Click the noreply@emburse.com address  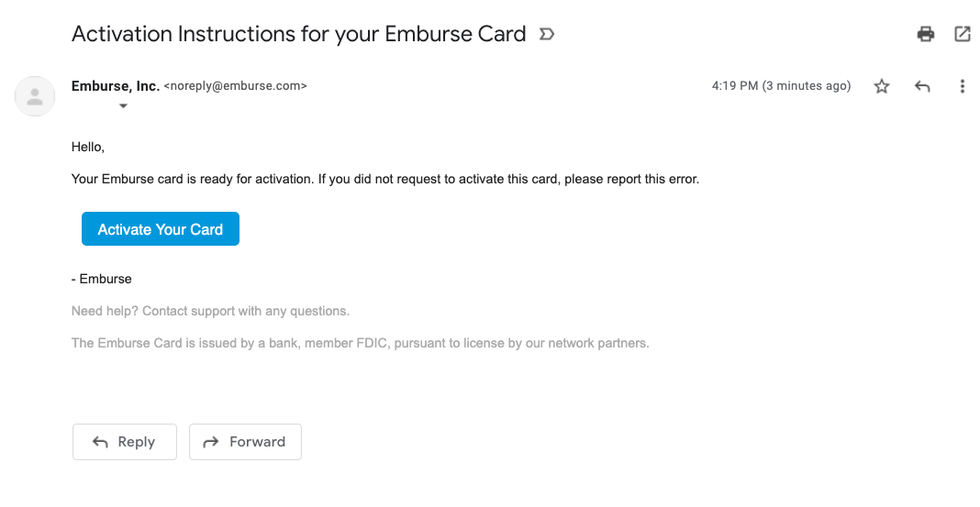(x=235, y=86)
